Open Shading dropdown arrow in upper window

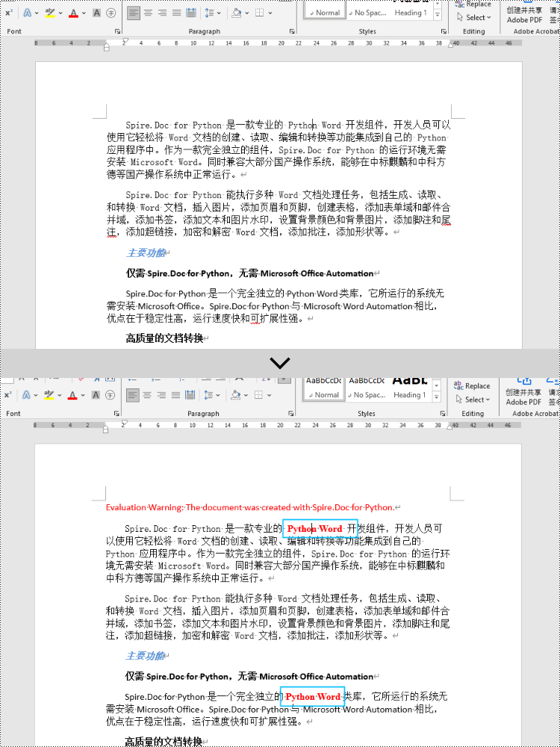(x=248, y=13)
